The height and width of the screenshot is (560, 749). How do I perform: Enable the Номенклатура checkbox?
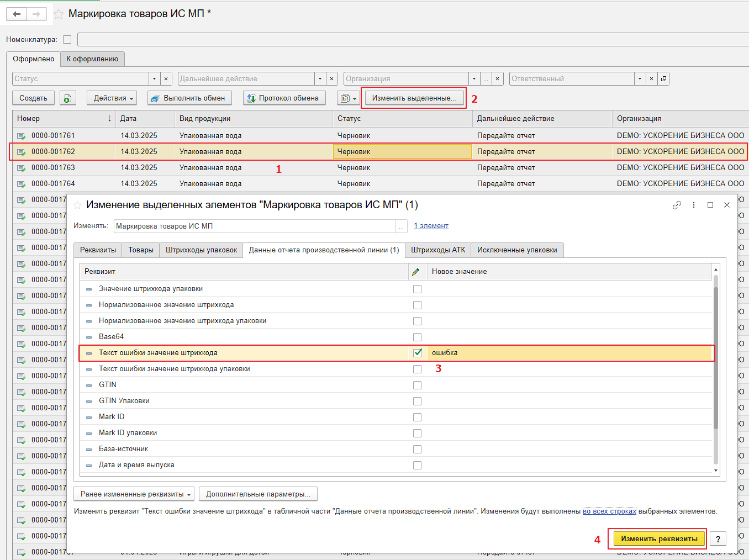(x=67, y=40)
